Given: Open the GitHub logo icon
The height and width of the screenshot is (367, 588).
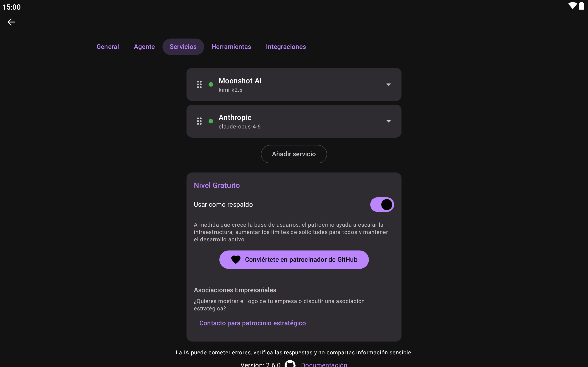Looking at the screenshot, I should tap(290, 364).
